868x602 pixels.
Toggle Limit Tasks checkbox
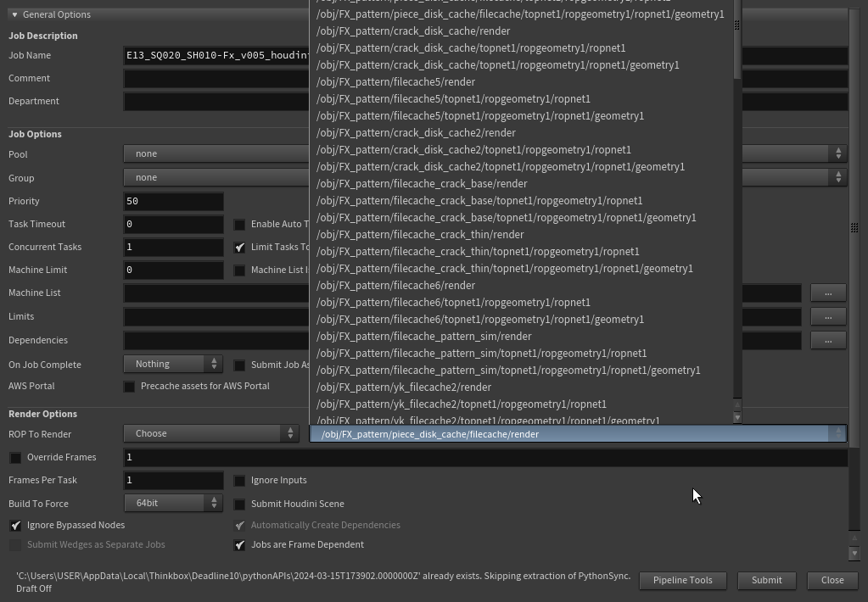coord(239,248)
